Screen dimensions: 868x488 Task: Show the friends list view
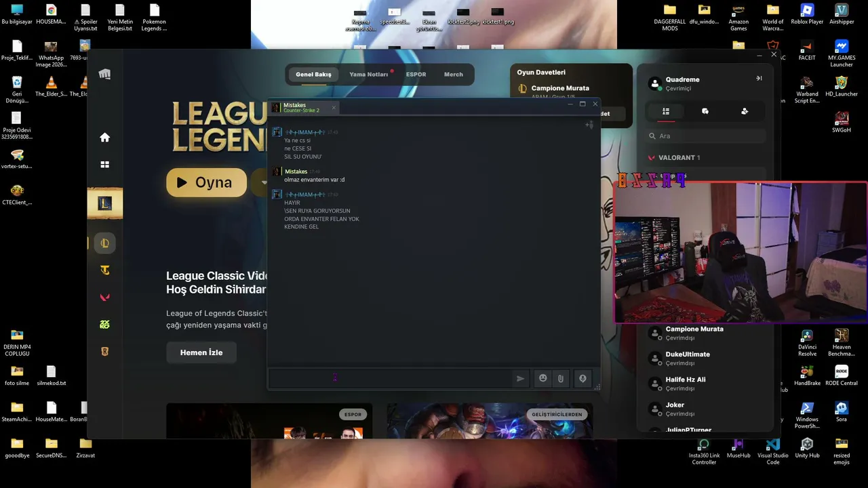(666, 111)
